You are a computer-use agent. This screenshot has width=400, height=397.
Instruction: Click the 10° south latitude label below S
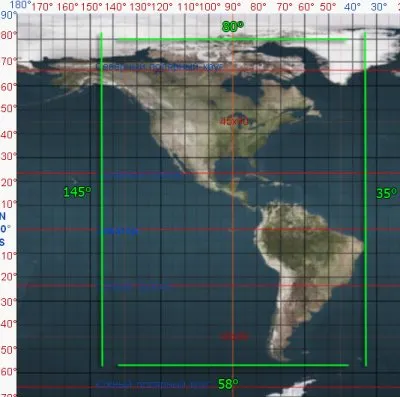click(9, 256)
